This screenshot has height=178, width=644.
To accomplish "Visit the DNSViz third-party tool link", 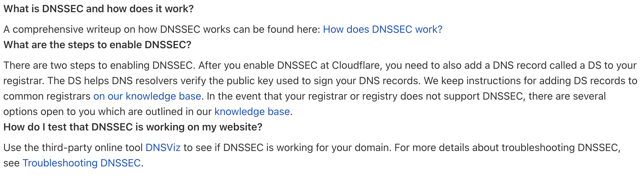I will pyautogui.click(x=163, y=147).
